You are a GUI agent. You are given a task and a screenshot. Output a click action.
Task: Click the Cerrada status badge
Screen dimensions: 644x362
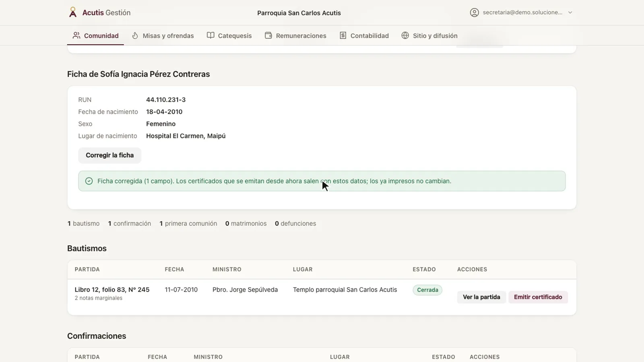427,290
